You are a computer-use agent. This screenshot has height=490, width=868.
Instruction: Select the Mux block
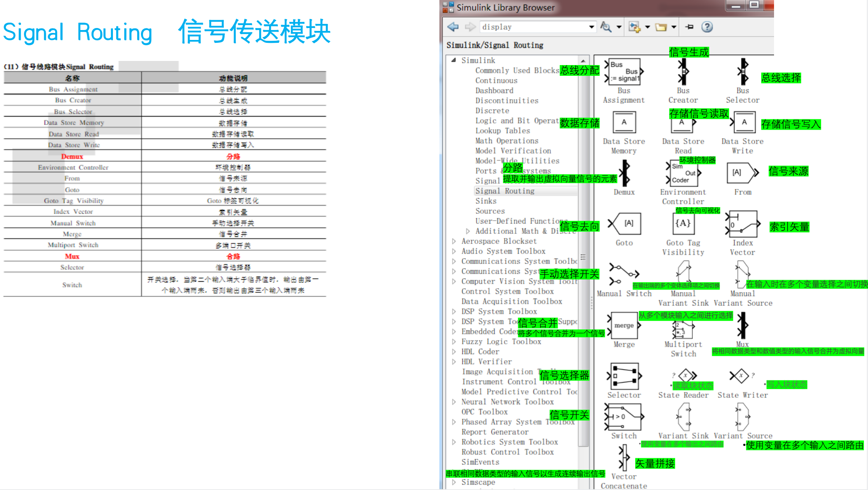pos(742,325)
